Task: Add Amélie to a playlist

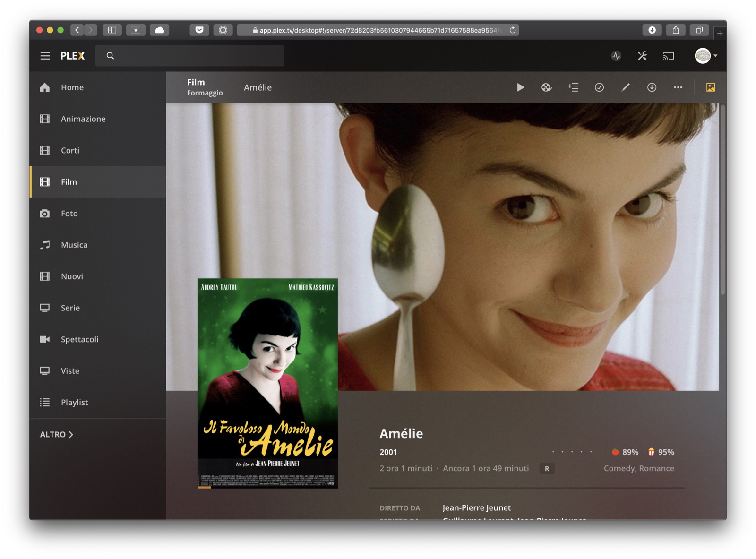Action: 573,87
